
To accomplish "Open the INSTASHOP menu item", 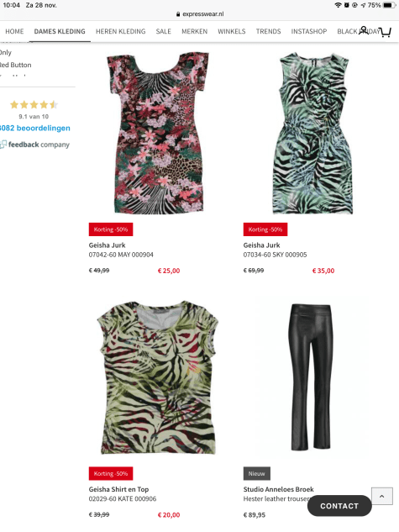I will click(309, 32).
